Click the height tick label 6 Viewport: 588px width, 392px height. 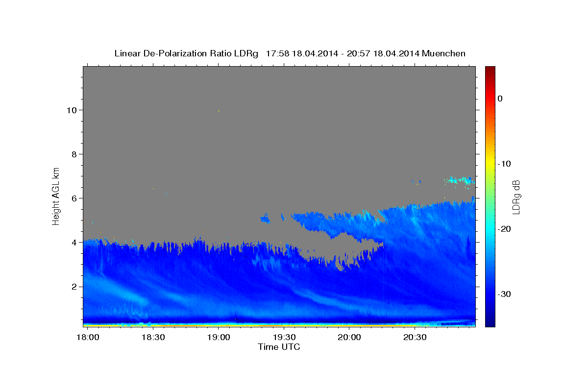(75, 198)
